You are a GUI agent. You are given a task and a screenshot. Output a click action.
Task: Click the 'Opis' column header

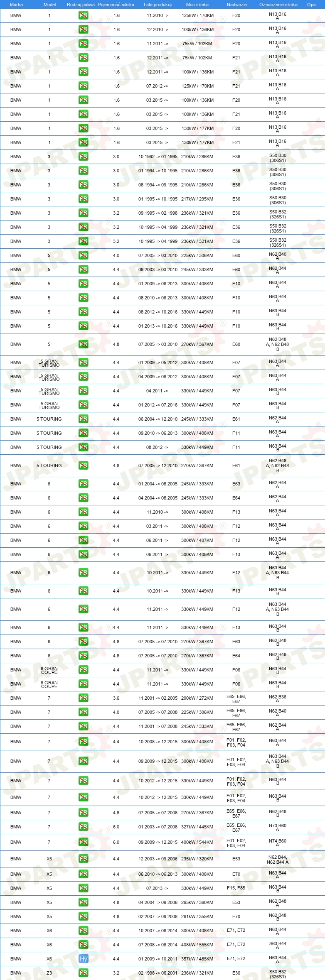pos(312,5)
